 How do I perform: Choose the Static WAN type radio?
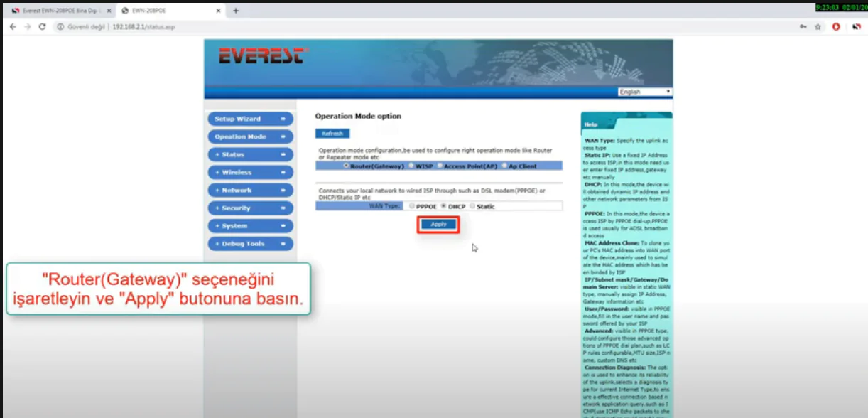(x=472, y=206)
